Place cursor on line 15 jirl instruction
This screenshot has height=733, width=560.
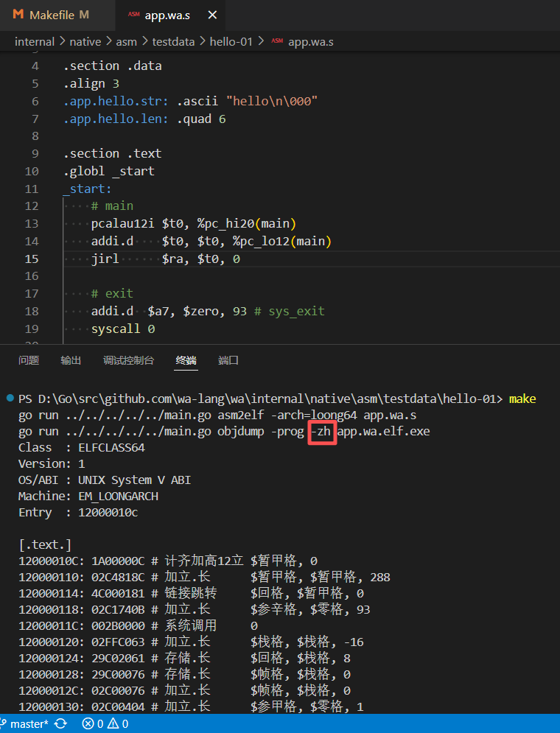(104, 259)
